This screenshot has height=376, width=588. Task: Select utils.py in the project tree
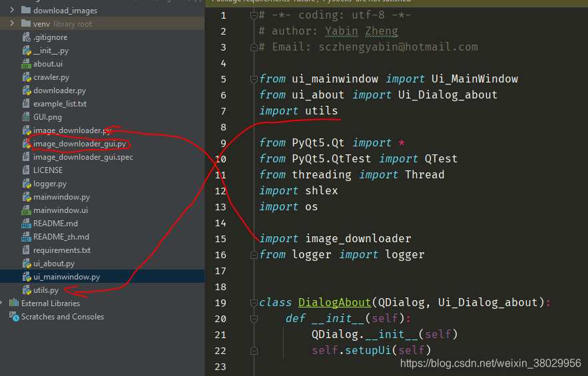tap(46, 290)
